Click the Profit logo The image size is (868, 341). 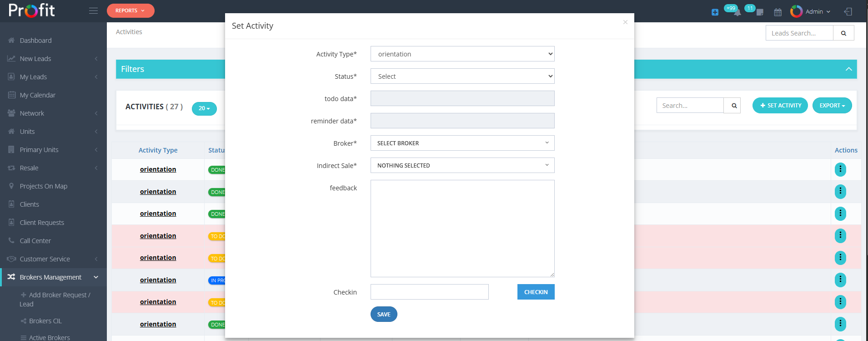(32, 10)
